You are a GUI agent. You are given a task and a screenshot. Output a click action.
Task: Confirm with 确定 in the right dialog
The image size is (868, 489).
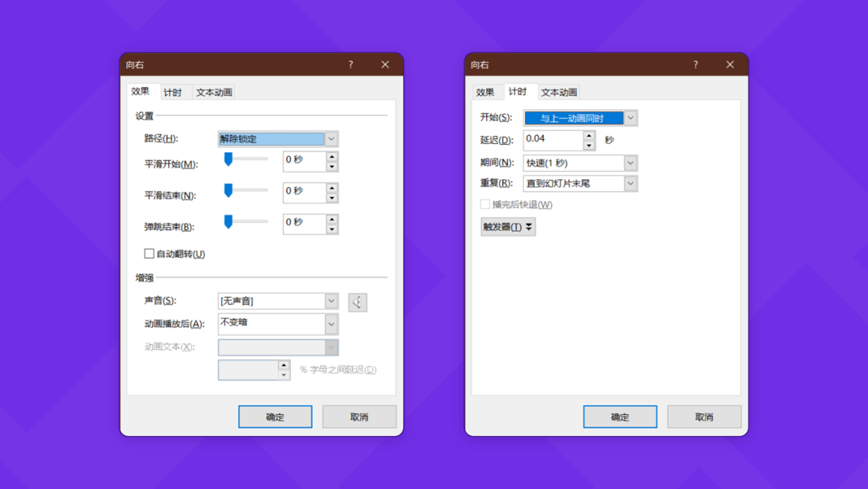pyautogui.click(x=620, y=417)
